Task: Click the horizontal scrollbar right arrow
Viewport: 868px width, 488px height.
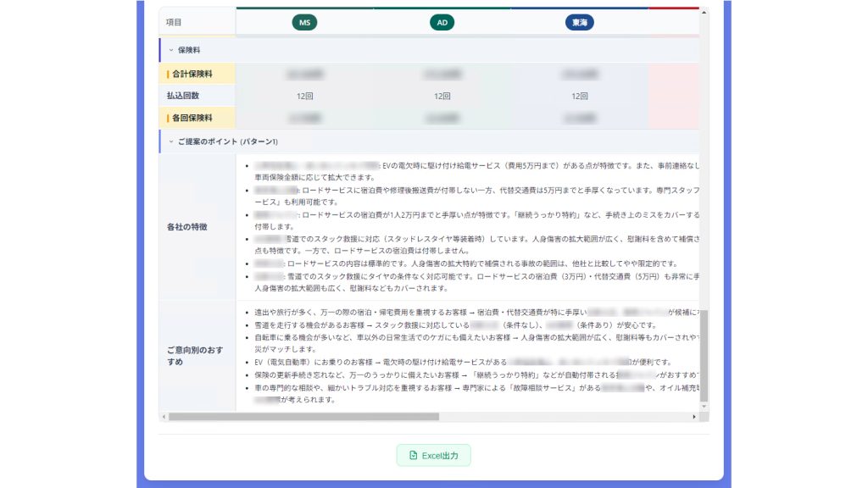Action: coord(694,417)
